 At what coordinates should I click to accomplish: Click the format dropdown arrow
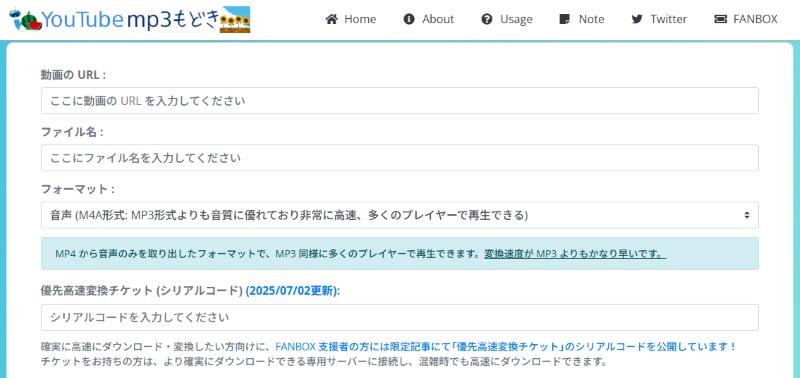coord(746,215)
